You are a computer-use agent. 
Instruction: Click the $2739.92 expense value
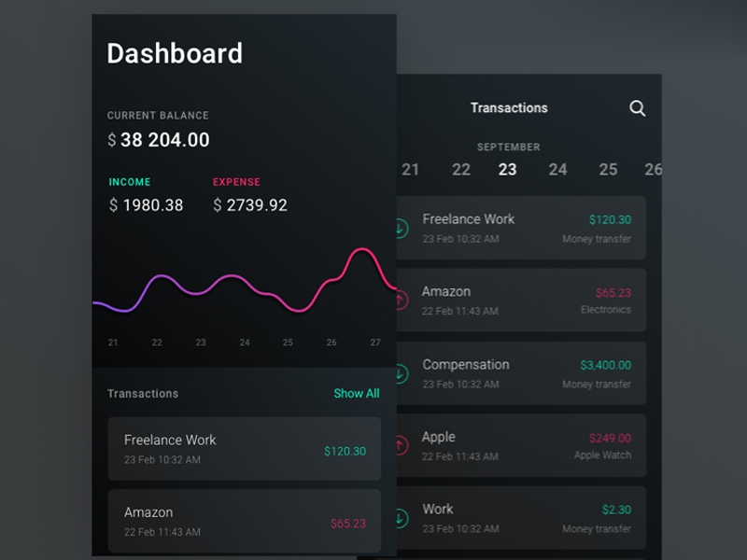pos(250,205)
